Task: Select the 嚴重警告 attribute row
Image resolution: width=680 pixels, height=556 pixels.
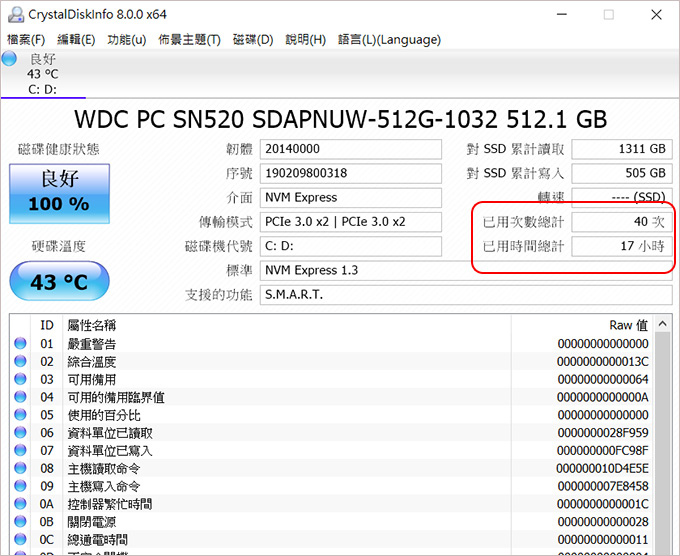Action: point(332,344)
